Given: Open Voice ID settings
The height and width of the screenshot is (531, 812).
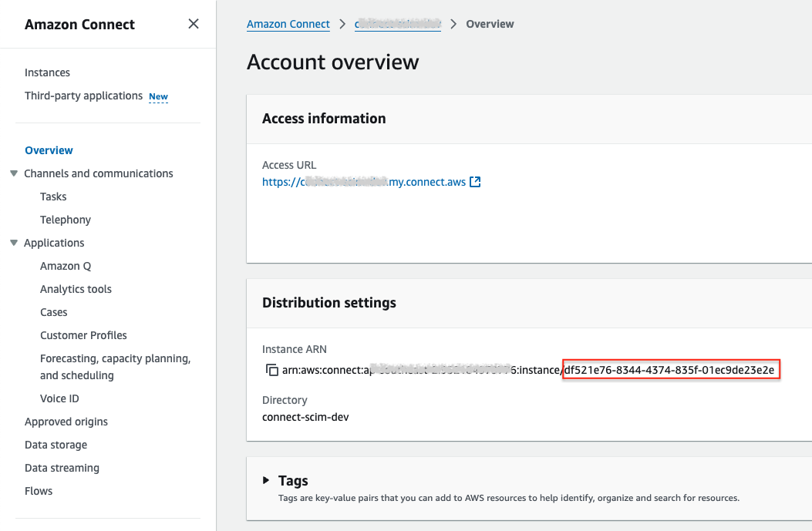Looking at the screenshot, I should [x=59, y=398].
